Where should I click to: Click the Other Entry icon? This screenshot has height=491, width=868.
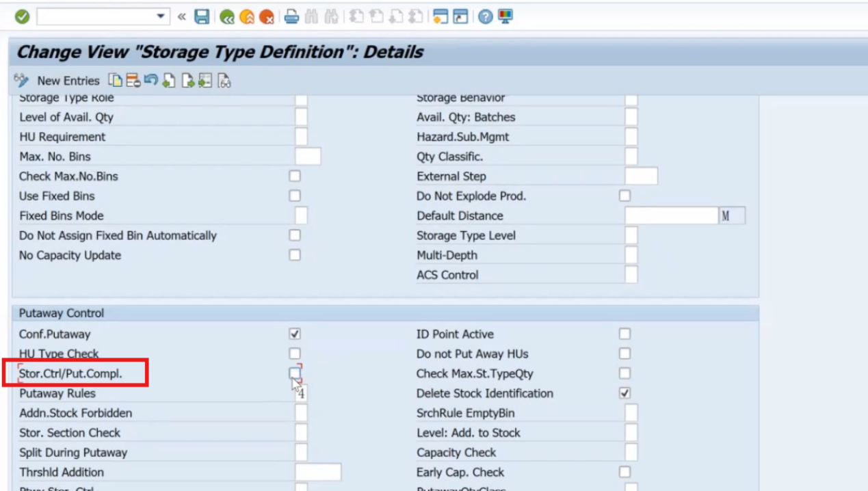point(205,81)
